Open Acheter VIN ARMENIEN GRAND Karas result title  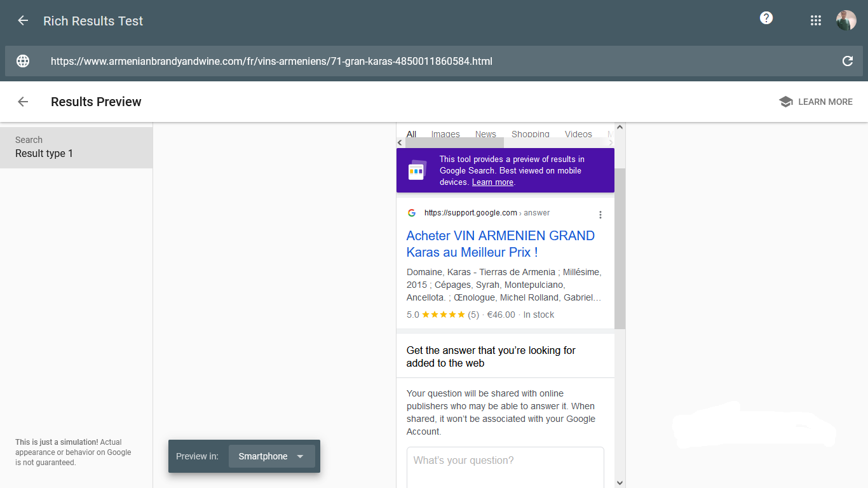pos(501,244)
